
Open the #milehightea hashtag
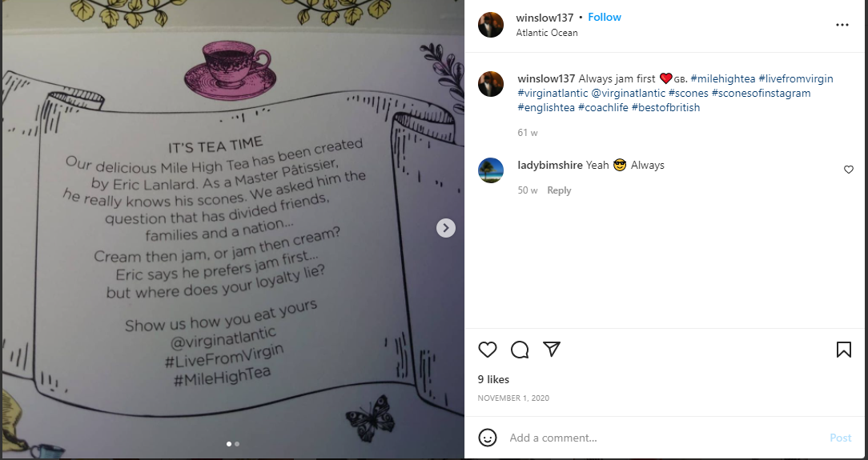point(723,78)
